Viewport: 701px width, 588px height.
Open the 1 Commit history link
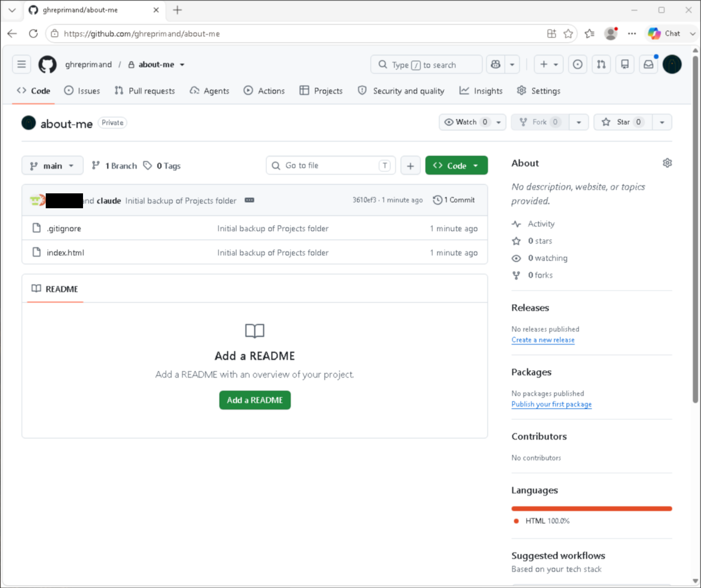pyautogui.click(x=454, y=200)
